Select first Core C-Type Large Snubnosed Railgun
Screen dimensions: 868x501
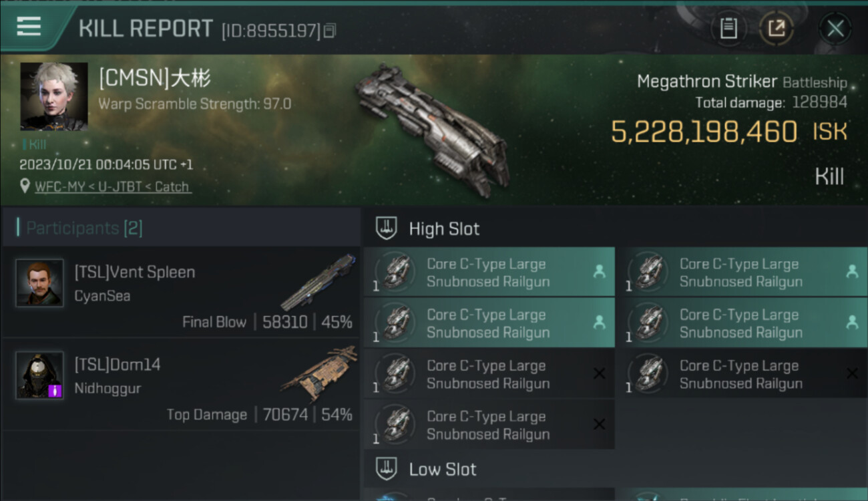click(x=489, y=273)
